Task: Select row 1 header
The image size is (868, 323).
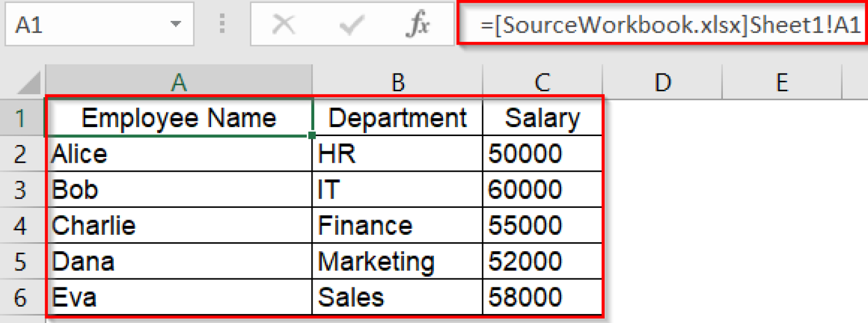Action: pyautogui.click(x=21, y=118)
